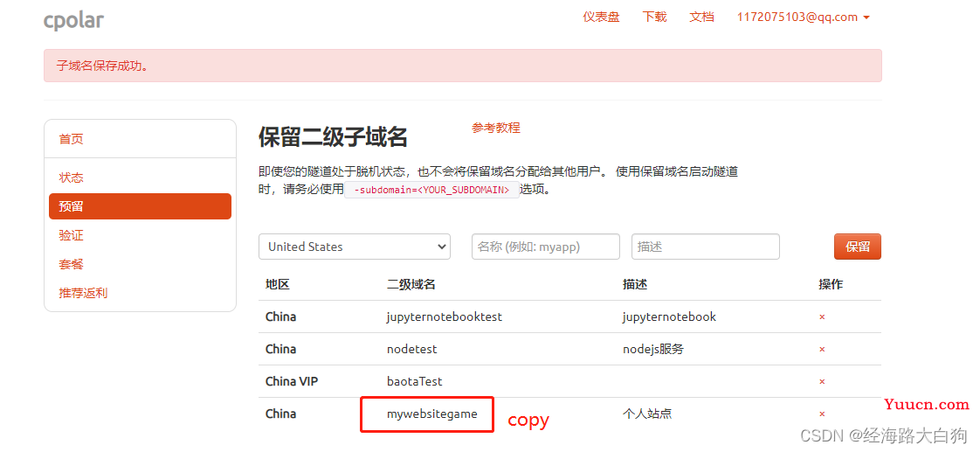This screenshot has width=980, height=452.
Task: Delete the mywebsitegame reserved subdomain
Action: pos(822,414)
